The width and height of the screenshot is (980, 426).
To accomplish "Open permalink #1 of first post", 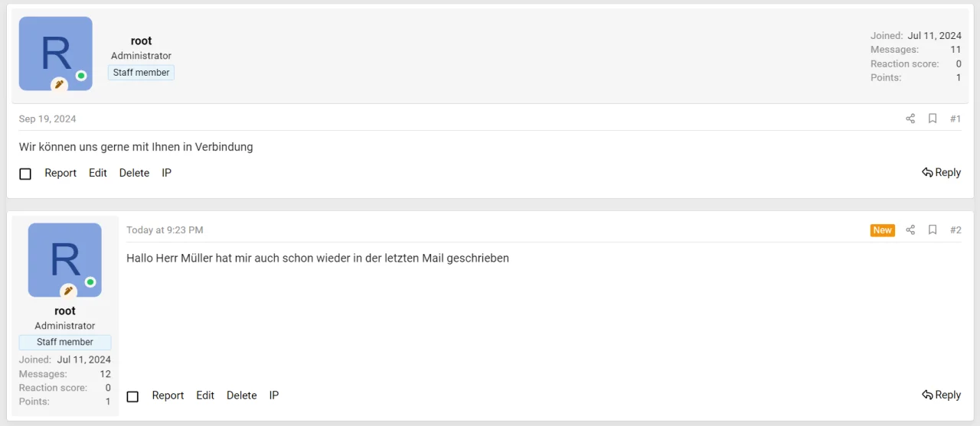I will tap(955, 119).
